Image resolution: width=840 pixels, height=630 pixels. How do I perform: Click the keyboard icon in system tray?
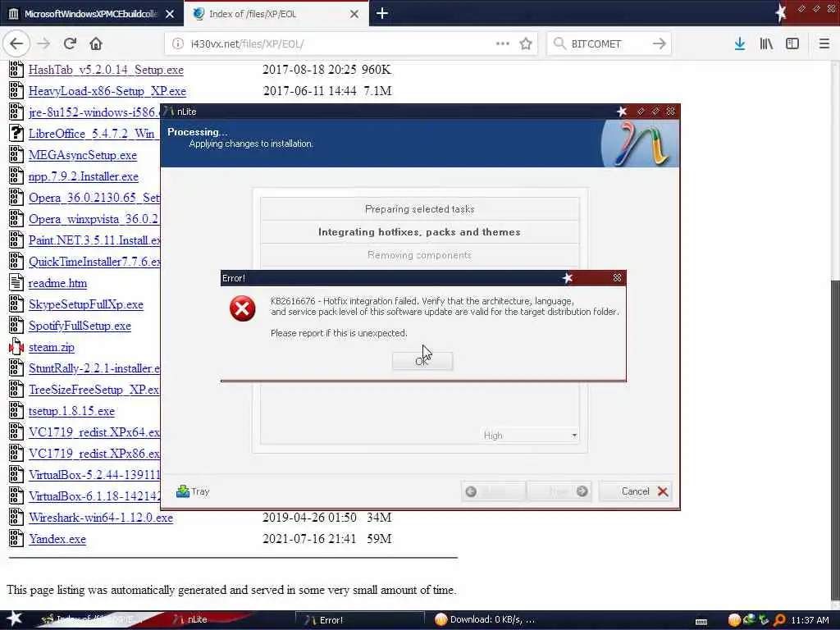[x=701, y=622]
